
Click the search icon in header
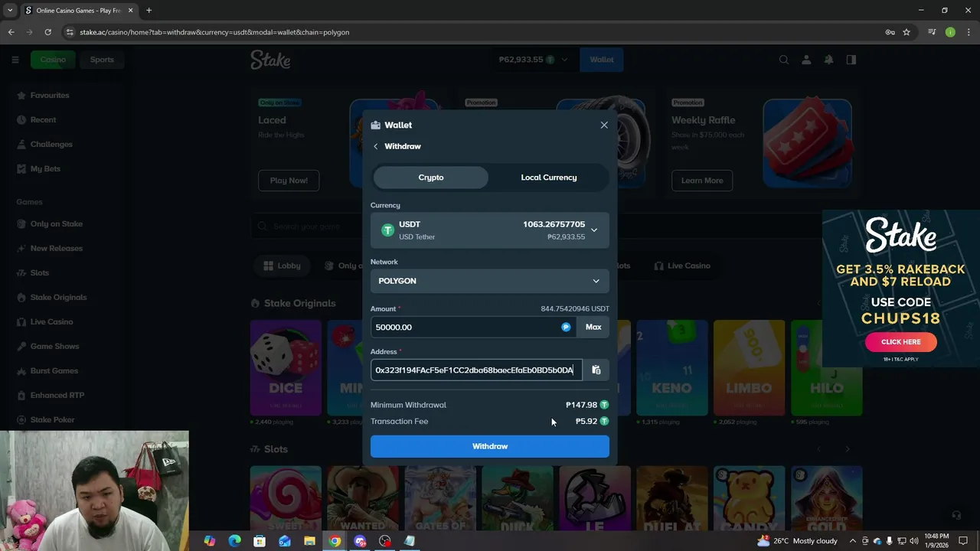point(784,60)
